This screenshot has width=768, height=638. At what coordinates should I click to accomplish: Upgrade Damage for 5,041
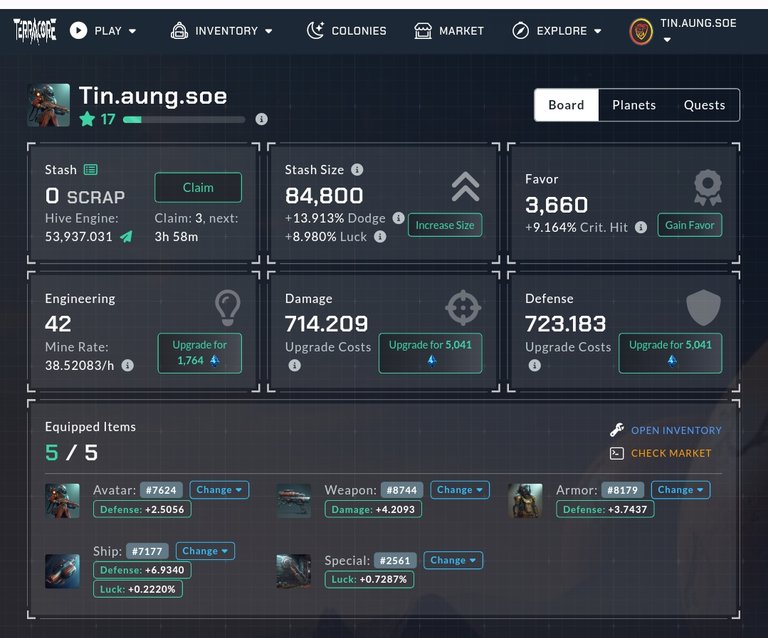coord(430,353)
